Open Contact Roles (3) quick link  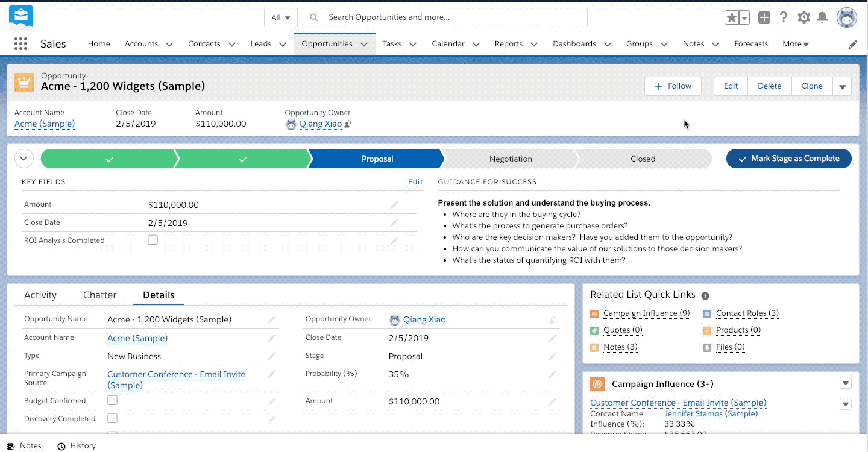(747, 313)
